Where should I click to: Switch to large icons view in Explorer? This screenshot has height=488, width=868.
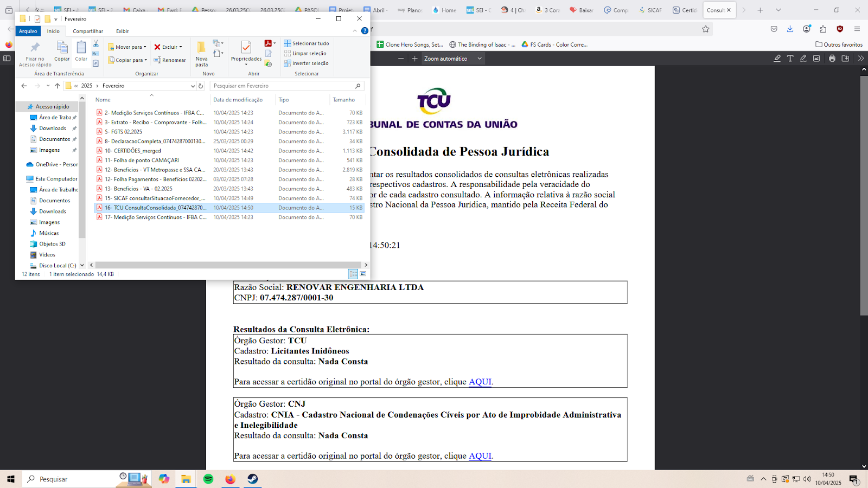363,274
